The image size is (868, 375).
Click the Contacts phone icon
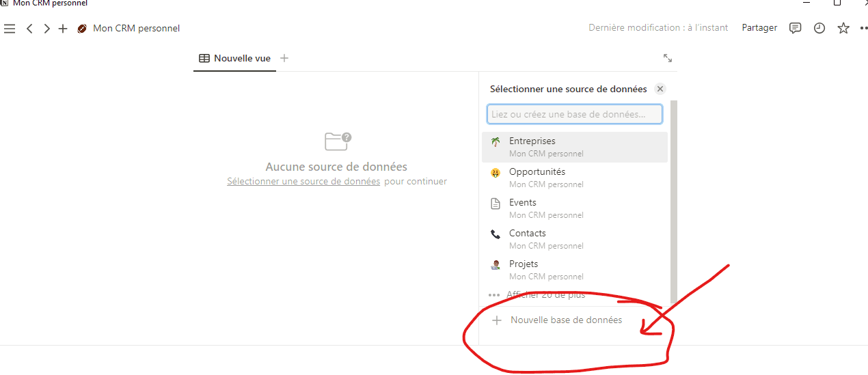(x=496, y=234)
